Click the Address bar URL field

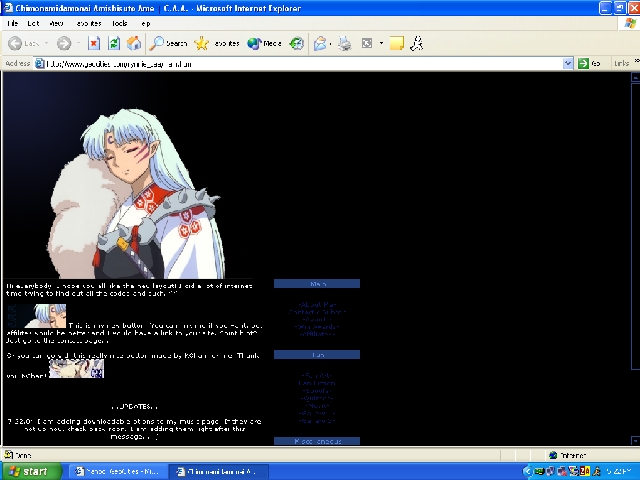tap(303, 64)
